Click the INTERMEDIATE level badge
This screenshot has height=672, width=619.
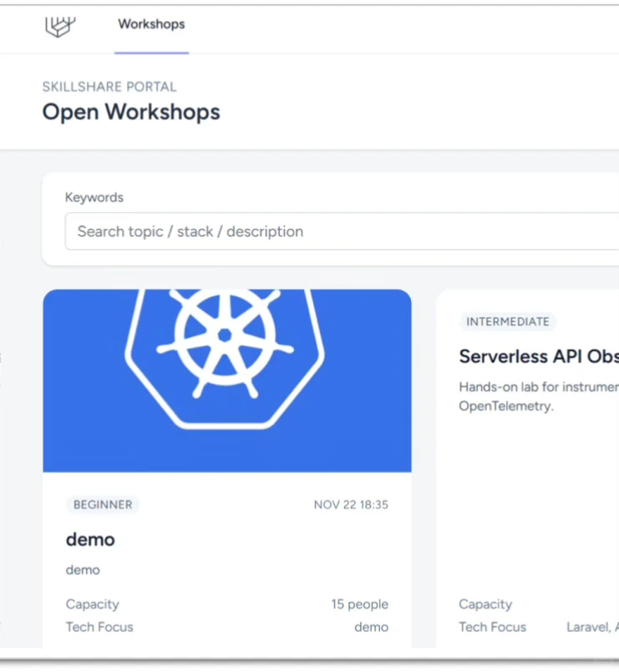tap(508, 322)
